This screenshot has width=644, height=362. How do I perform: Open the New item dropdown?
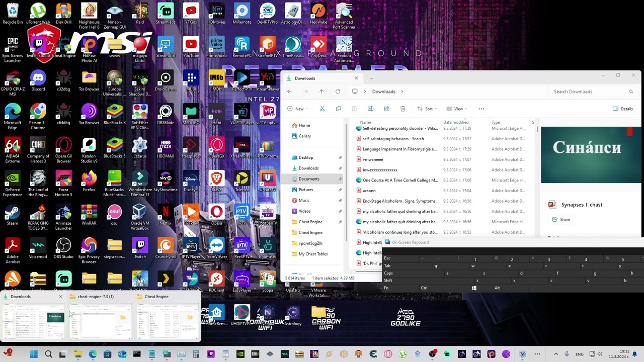[x=297, y=109]
